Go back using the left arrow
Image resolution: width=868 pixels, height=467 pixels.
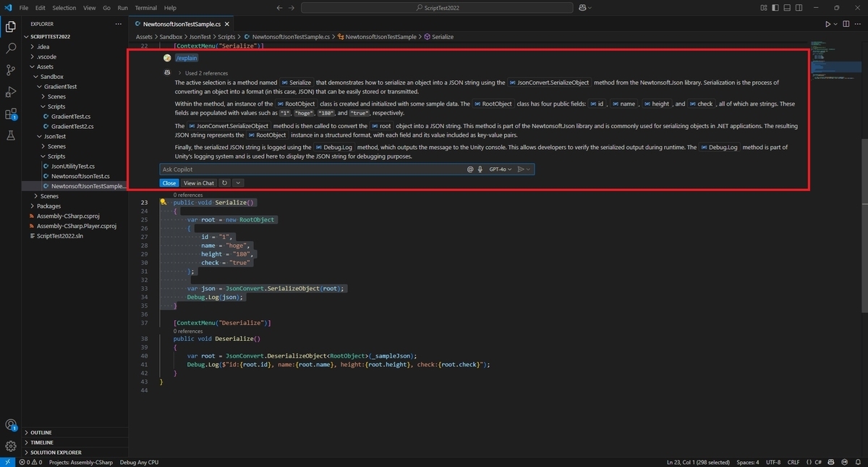point(280,8)
